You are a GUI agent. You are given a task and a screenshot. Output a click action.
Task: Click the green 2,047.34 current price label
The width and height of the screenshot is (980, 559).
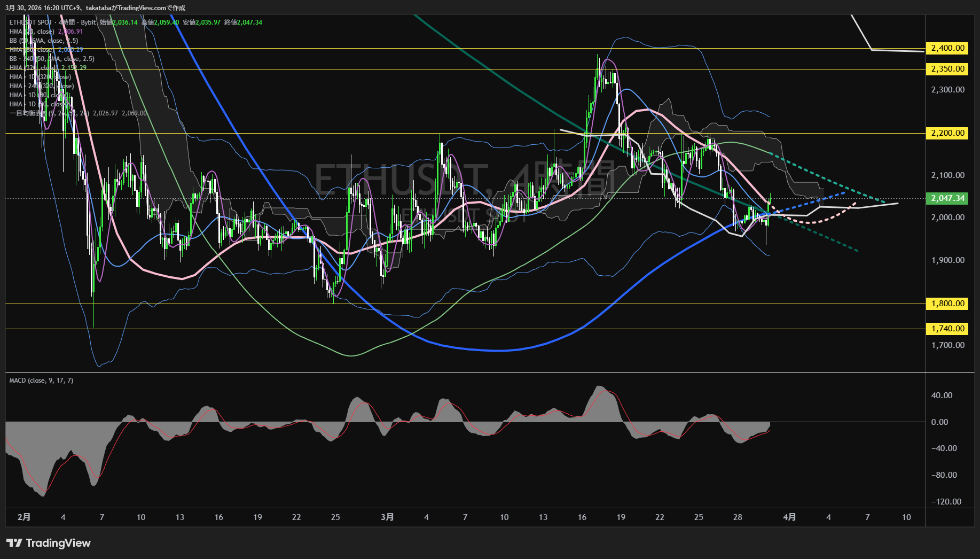947,198
